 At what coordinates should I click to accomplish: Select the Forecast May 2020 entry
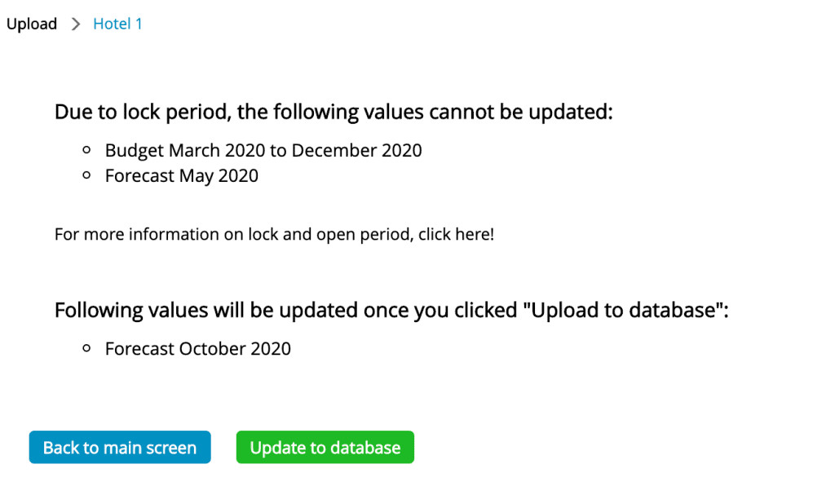[x=182, y=175]
